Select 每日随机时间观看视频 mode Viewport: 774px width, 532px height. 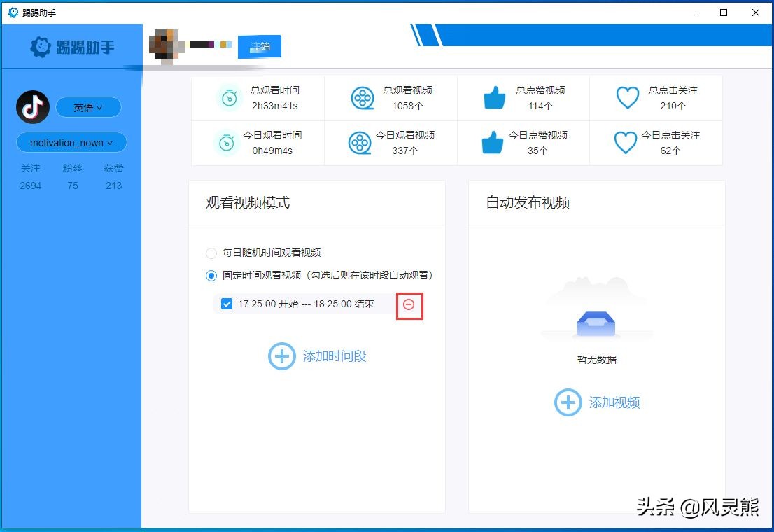[211, 253]
